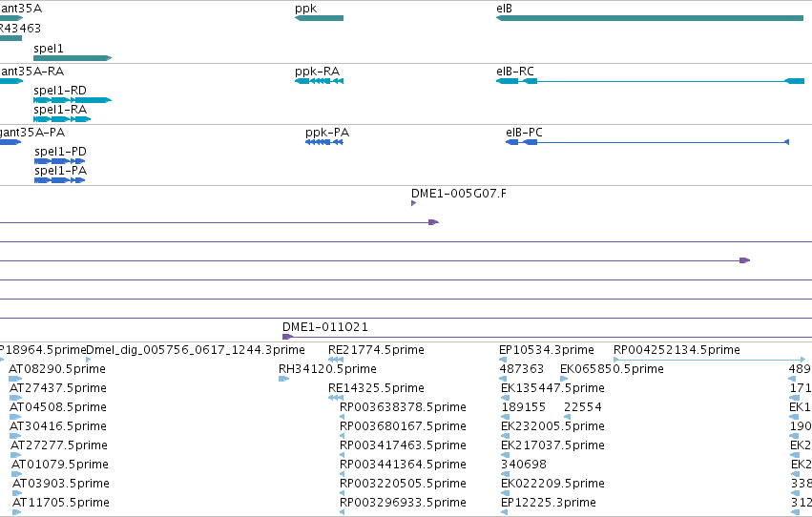Screen dimensions: 812x517
Task: Select the RP004252134.5prime feature line
Action: point(710,360)
